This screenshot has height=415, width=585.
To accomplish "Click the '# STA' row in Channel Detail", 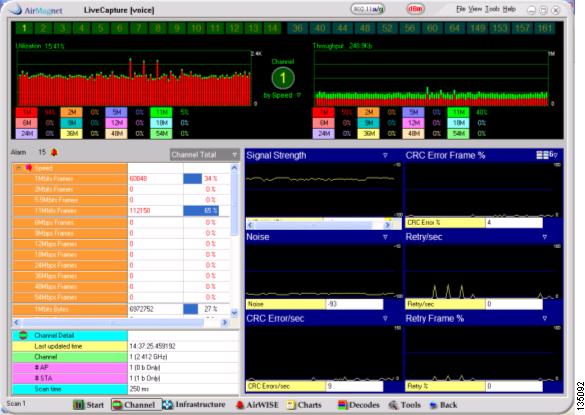I will [x=125, y=378].
